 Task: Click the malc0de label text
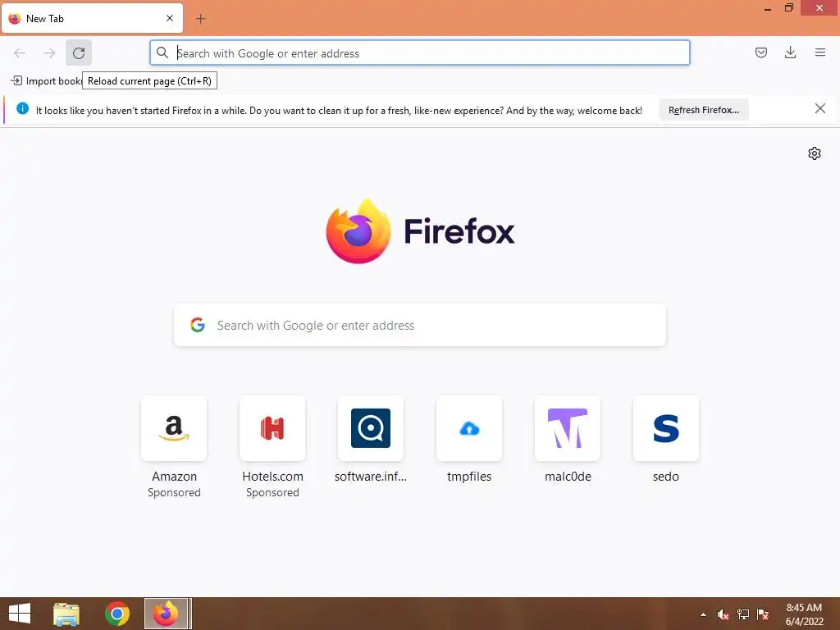pos(568,477)
